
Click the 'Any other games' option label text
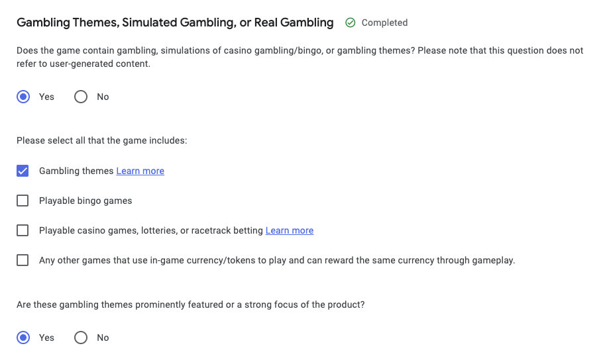click(277, 260)
